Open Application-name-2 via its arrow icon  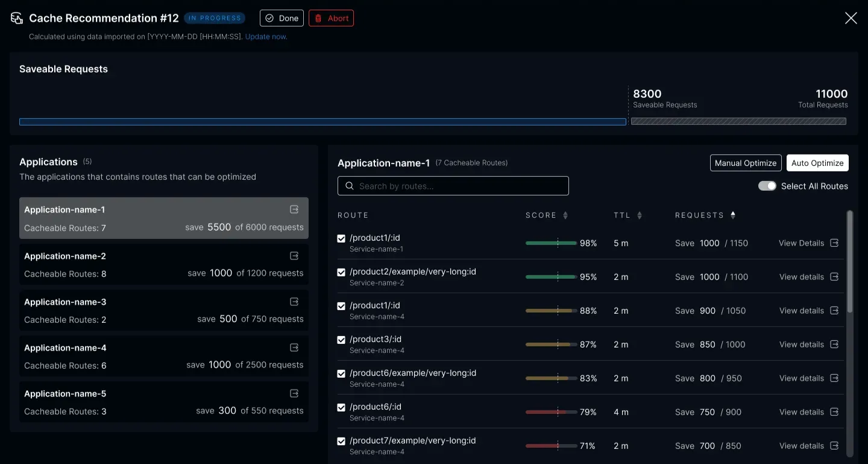click(294, 256)
